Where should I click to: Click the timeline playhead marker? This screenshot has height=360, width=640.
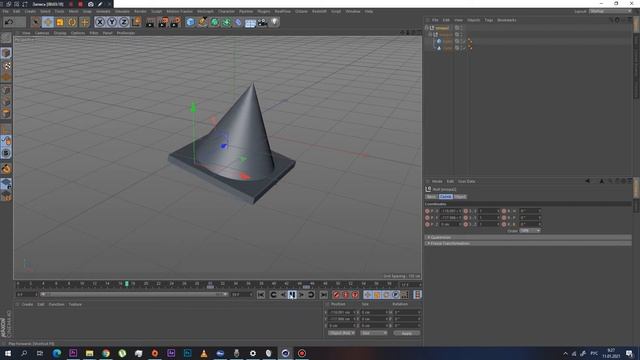tap(127, 284)
